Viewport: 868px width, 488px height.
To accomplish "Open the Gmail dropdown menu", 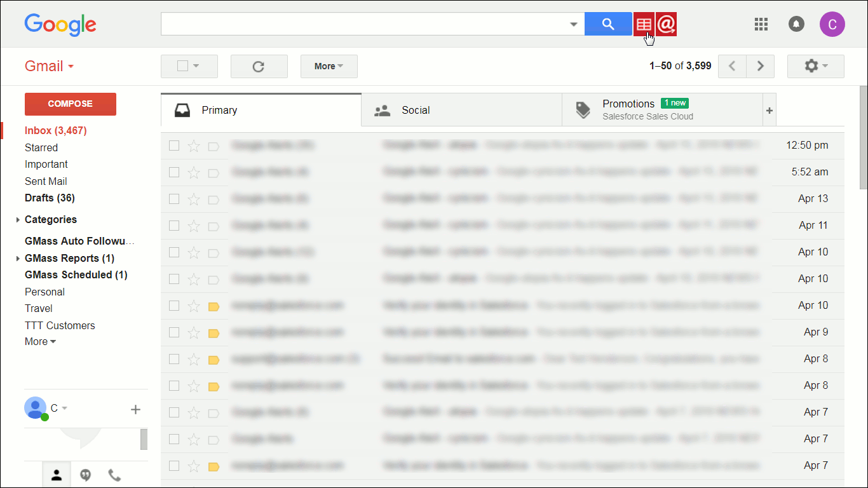I will [49, 65].
